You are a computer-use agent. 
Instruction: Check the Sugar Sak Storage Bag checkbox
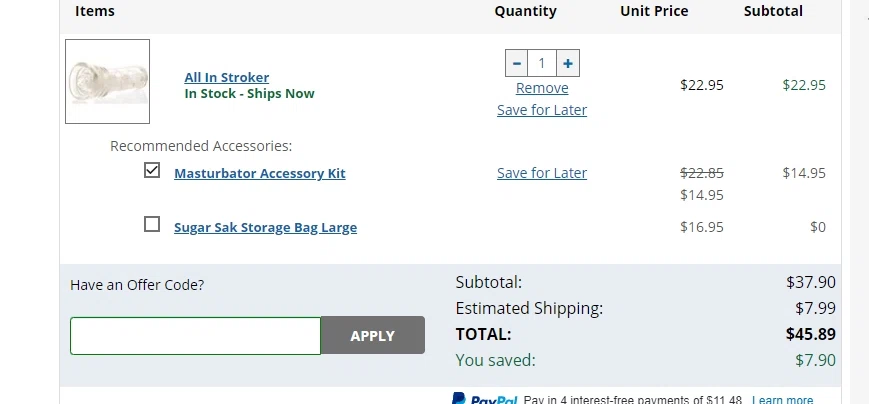[152, 224]
